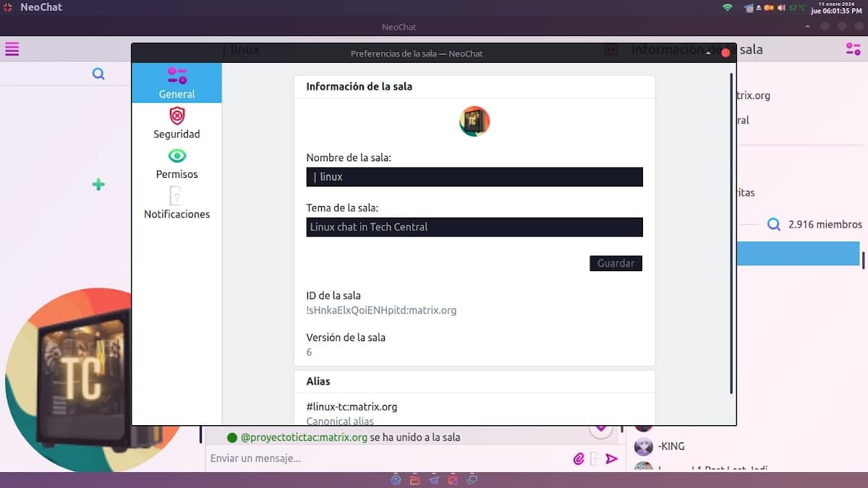
Task: Click the highlighted blue member row
Action: coord(798,254)
